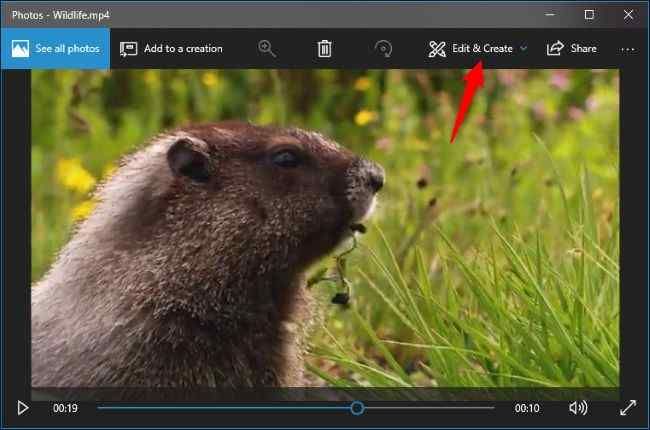
Task: Click the rotate icon in the toolbar
Action: pyautogui.click(x=382, y=48)
